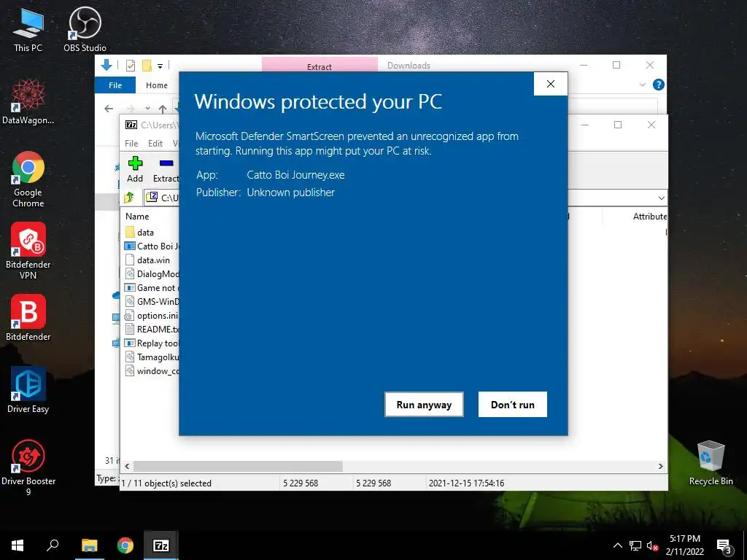The width and height of the screenshot is (747, 560).
Task: Click horizontal scrollbar in 7-Zip window
Action: point(238,466)
